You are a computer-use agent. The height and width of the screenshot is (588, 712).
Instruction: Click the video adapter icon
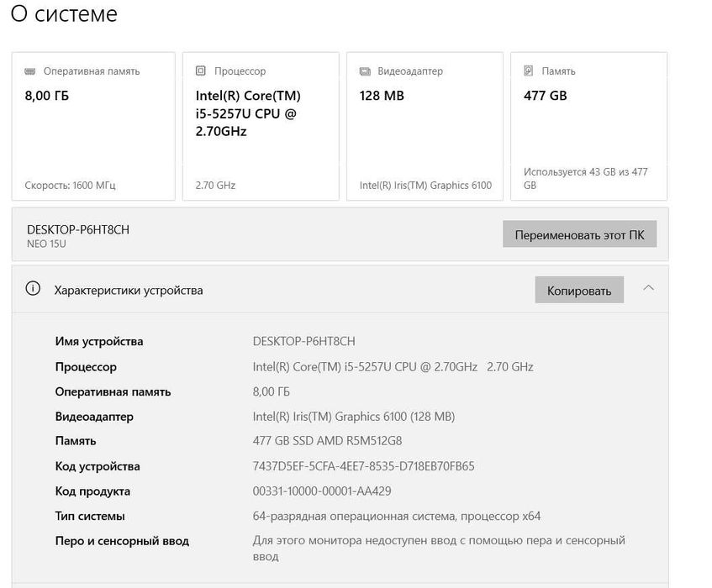(365, 71)
